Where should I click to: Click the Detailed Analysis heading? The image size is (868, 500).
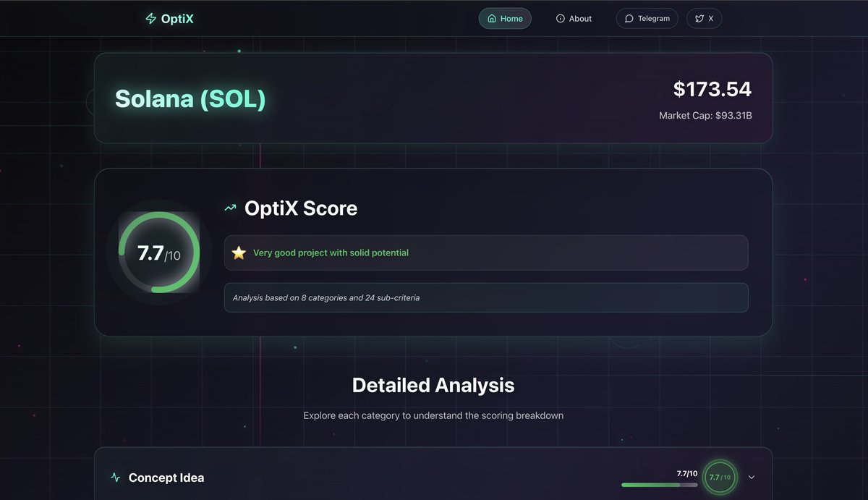(433, 385)
